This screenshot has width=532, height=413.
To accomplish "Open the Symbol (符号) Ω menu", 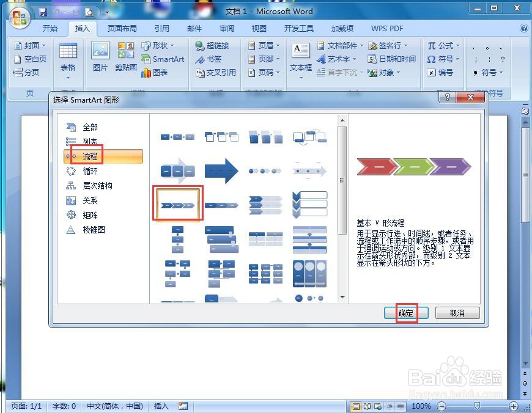I will tap(443, 59).
